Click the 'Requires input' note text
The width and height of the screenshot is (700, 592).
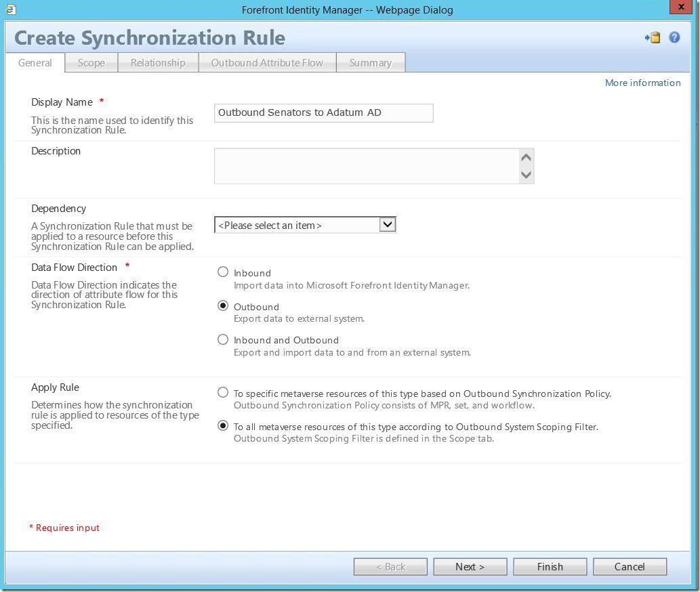[65, 528]
